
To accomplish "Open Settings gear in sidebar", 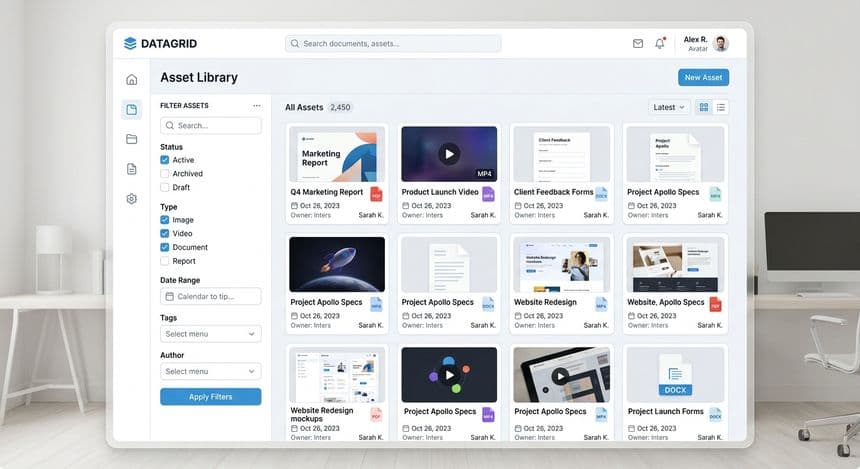I will pyautogui.click(x=132, y=199).
